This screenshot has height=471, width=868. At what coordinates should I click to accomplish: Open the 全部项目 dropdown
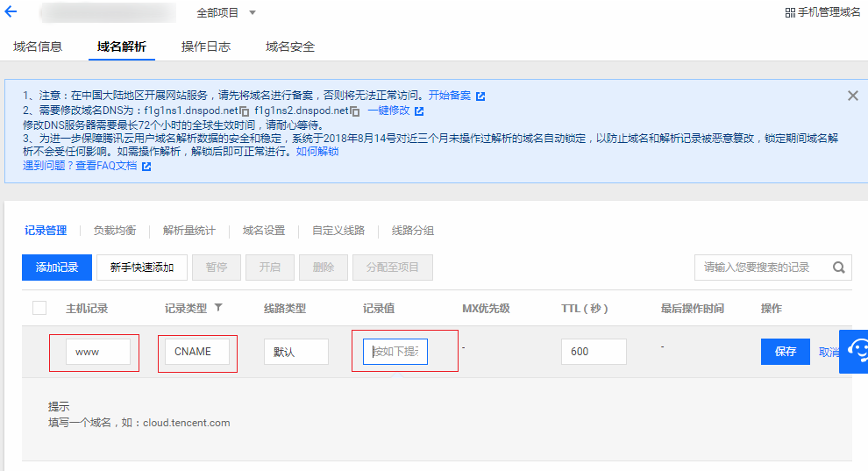coord(226,13)
